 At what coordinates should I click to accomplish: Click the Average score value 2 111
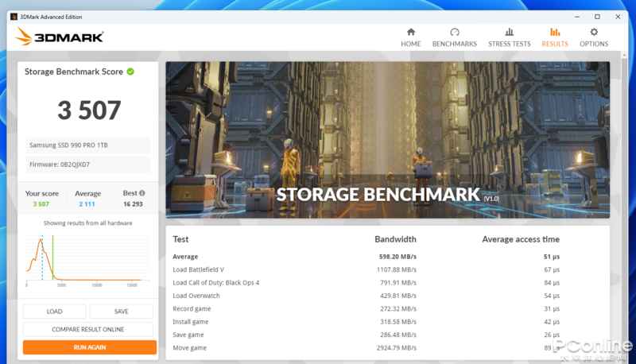point(87,204)
